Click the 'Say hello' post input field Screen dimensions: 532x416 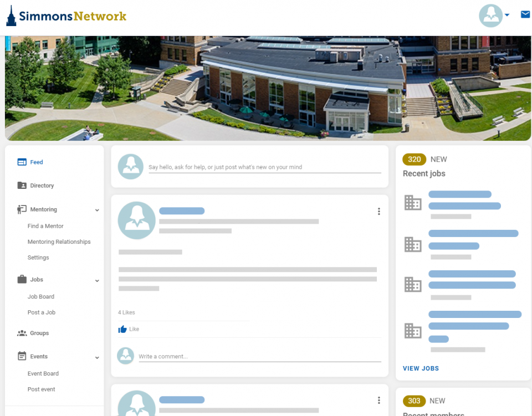tap(264, 167)
